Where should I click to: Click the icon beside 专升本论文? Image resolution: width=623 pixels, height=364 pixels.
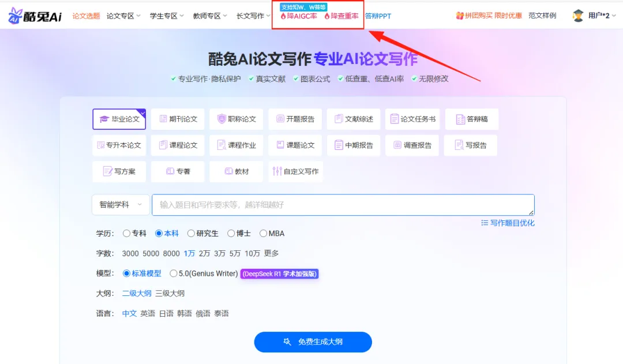101,145
